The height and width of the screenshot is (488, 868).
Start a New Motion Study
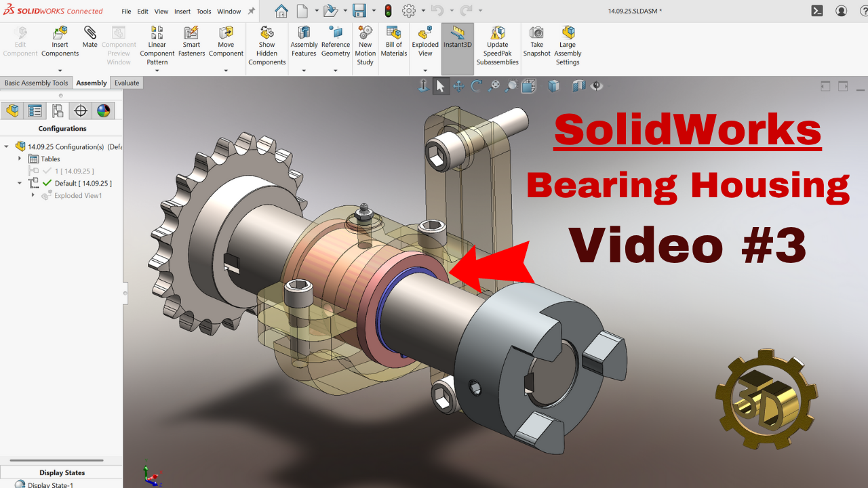[x=365, y=45]
